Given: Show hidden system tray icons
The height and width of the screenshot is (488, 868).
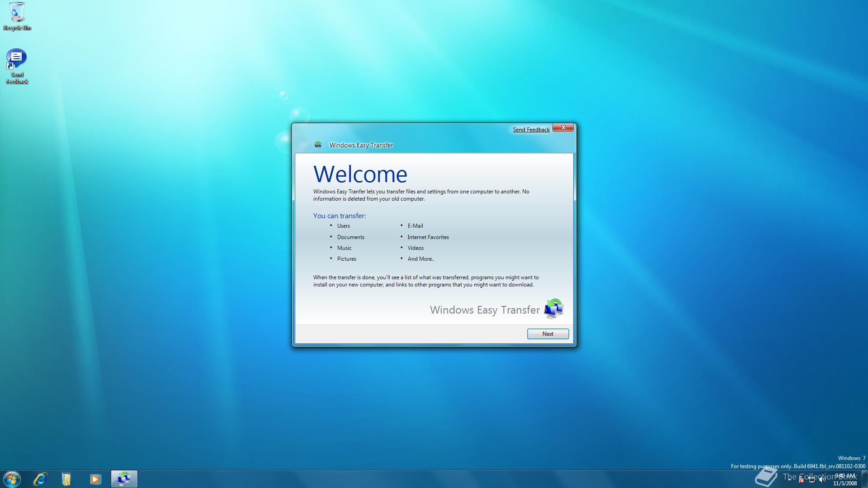Looking at the screenshot, I should (x=790, y=480).
